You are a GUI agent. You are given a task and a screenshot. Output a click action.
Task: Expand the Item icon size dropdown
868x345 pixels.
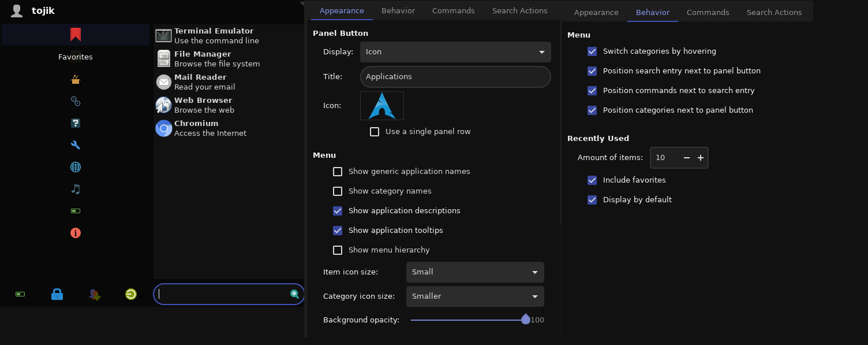(x=475, y=272)
